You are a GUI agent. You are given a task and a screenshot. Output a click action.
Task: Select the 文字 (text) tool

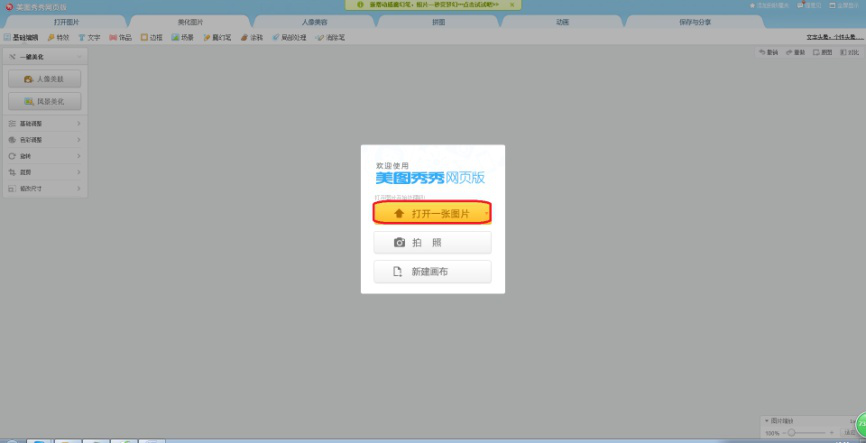coord(88,38)
